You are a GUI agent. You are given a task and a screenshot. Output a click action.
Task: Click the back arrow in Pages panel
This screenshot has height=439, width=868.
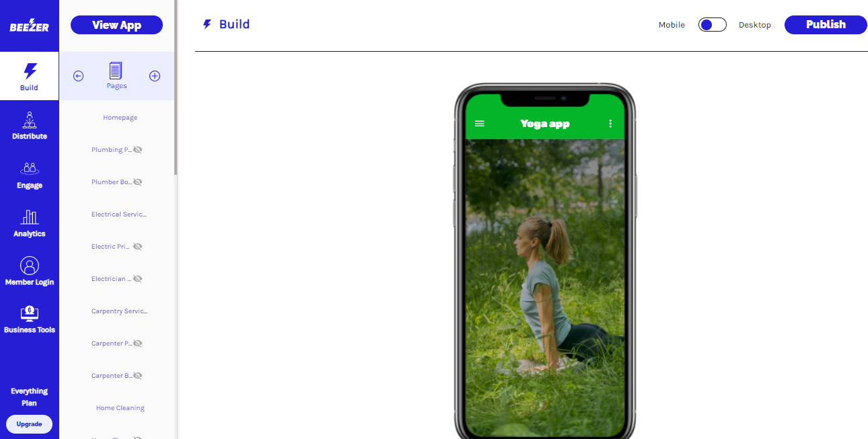point(78,76)
